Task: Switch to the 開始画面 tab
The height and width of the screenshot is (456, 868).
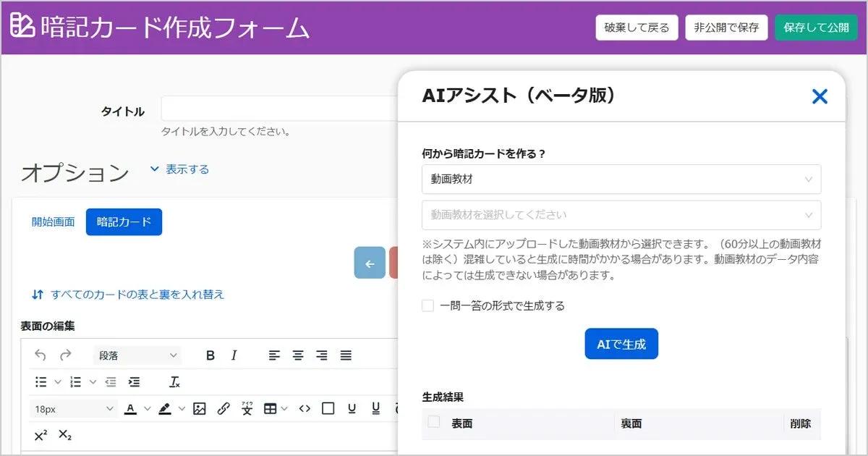Action: point(53,221)
